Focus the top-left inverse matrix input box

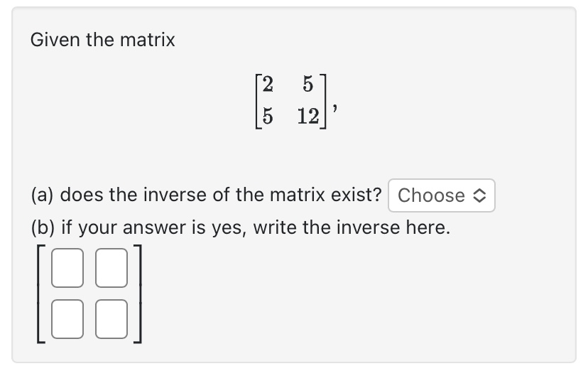[67, 268]
